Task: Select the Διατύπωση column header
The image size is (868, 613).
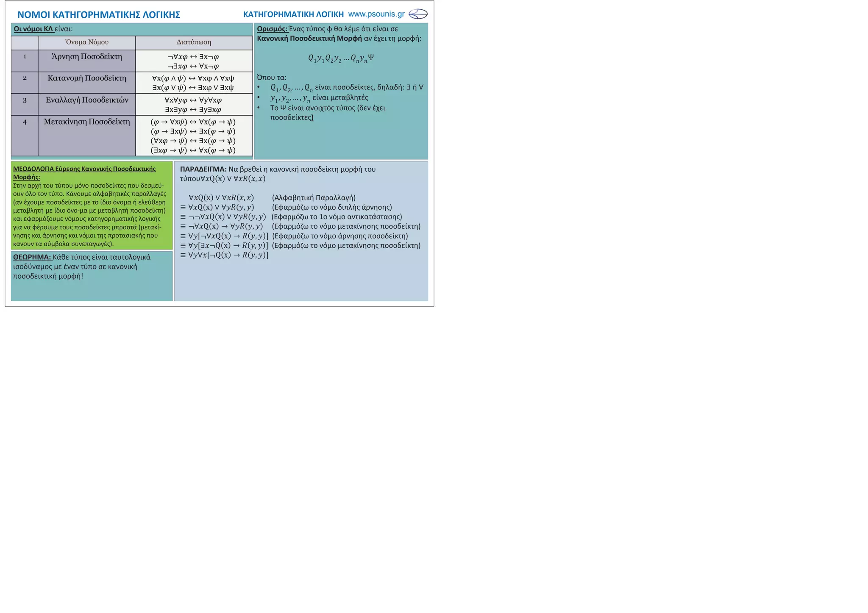Action: [194, 42]
